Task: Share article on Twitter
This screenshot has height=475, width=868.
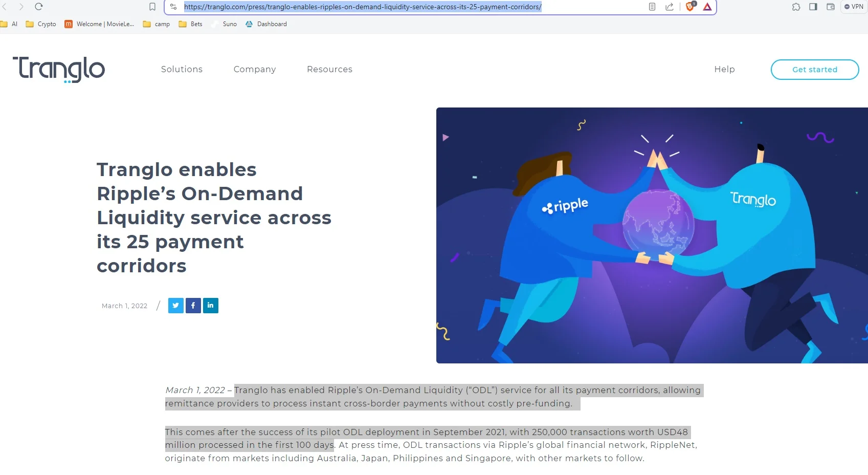Action: point(176,306)
